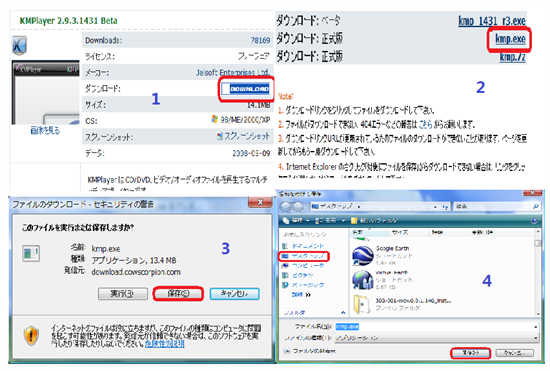Download the beta file kmp_1431_r3.exe link
The height and width of the screenshot is (371, 550).
[x=492, y=21]
